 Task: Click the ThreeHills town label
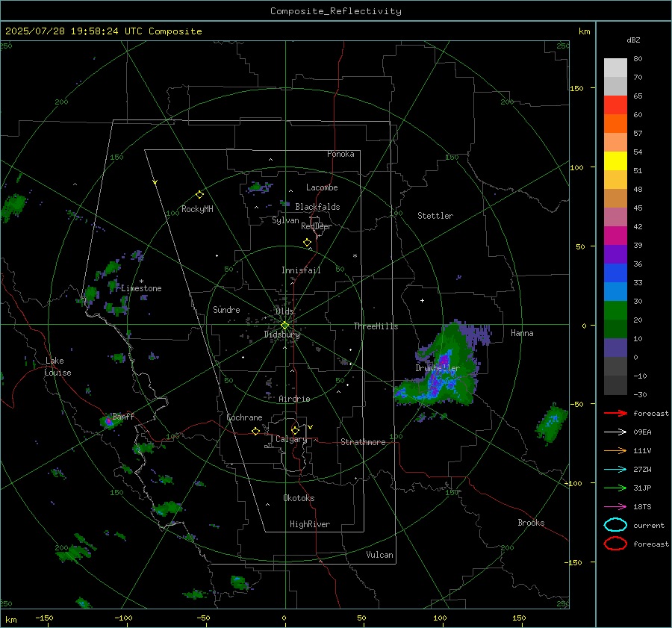point(376,326)
